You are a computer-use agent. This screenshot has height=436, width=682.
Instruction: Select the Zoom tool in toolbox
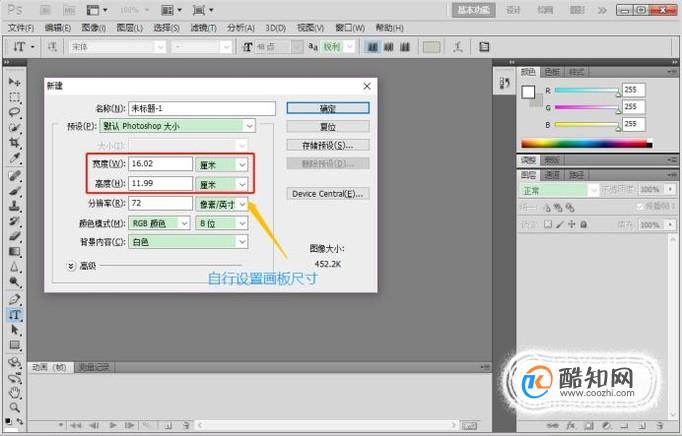[14, 408]
